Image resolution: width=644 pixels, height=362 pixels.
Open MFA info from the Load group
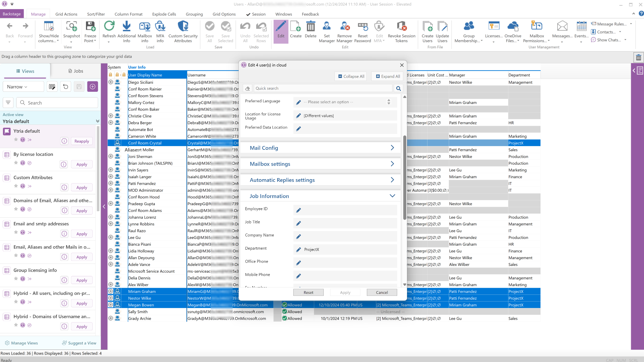[x=160, y=26]
